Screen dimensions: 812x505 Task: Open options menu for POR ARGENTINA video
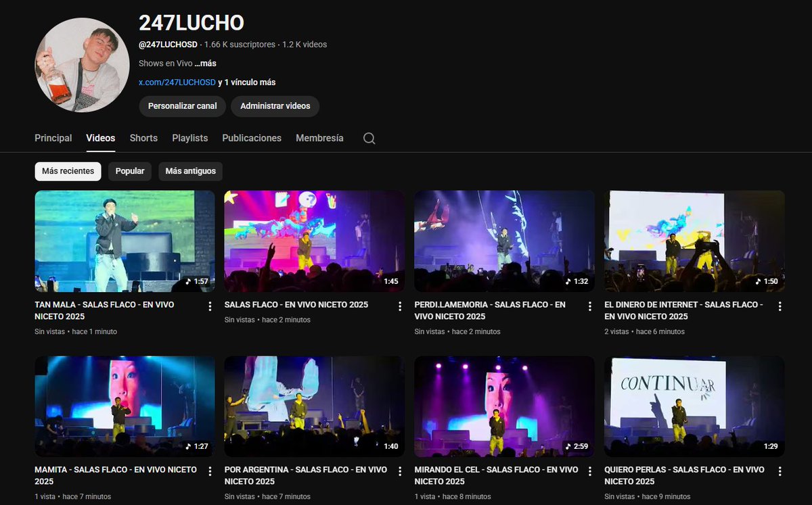coord(400,471)
